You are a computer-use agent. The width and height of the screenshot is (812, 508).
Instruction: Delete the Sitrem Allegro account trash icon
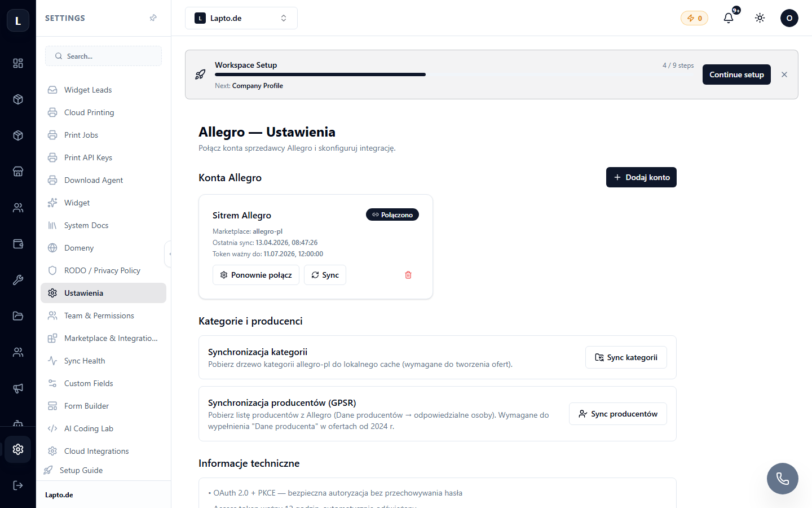(x=408, y=275)
